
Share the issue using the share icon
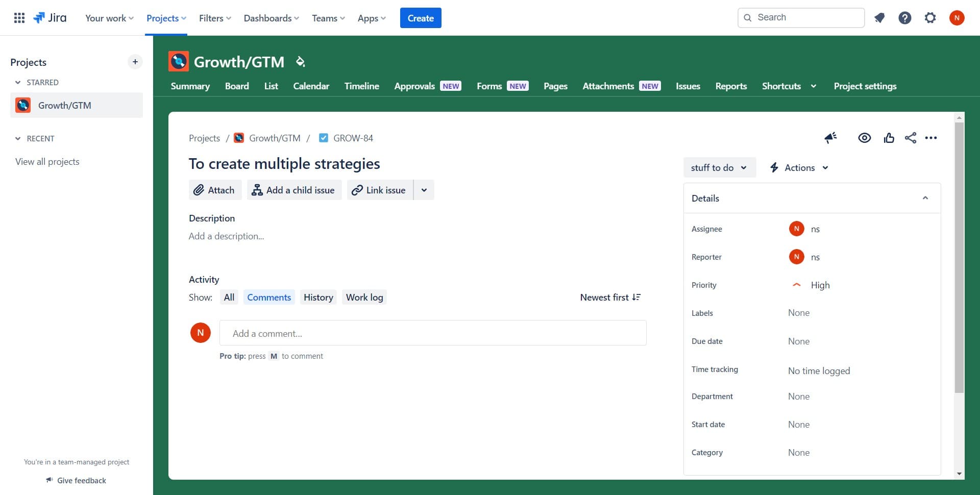click(x=912, y=138)
